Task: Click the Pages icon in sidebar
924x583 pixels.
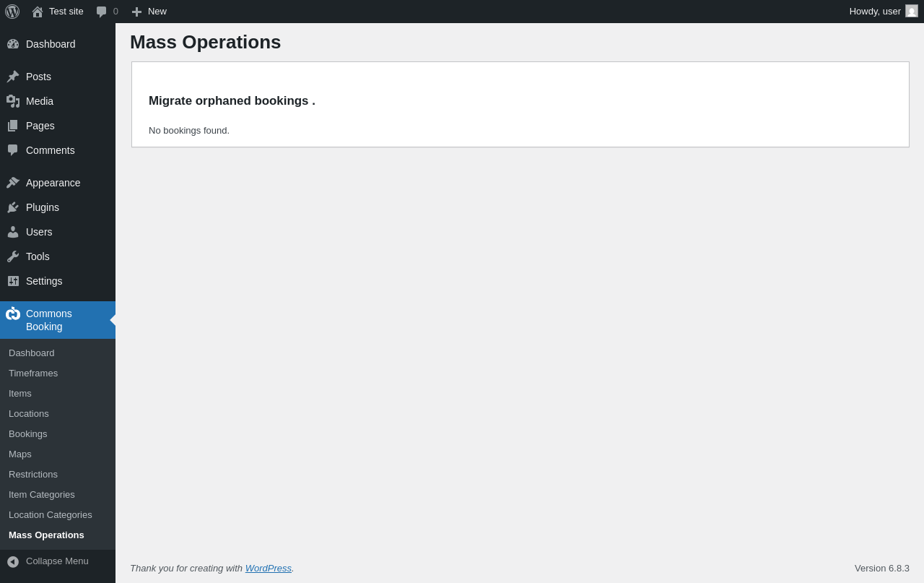Action: coord(13,126)
